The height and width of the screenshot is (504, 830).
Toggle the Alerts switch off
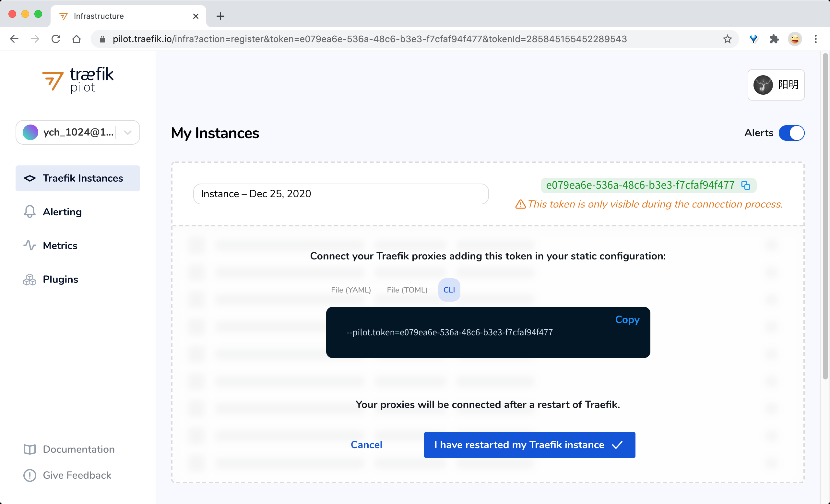tap(791, 133)
